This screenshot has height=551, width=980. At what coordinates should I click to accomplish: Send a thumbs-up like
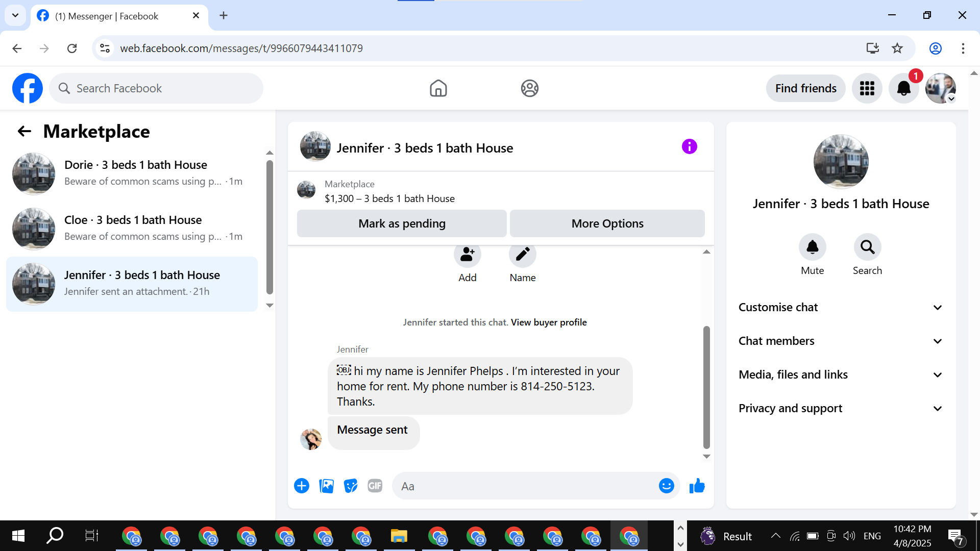coord(697,486)
